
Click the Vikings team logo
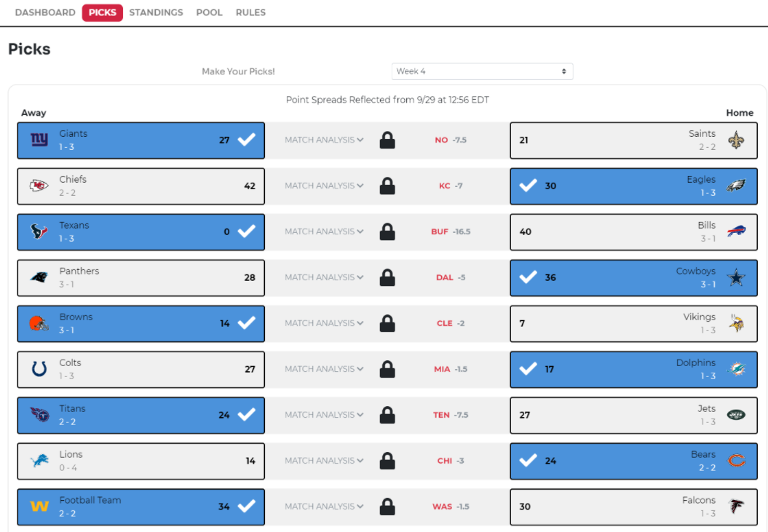(x=737, y=324)
